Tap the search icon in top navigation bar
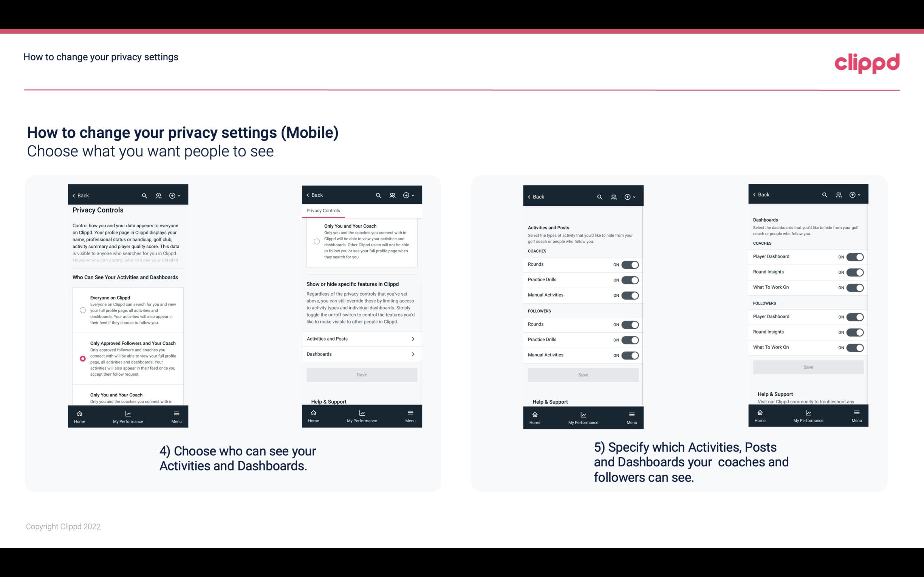Screen dimensions: 924x577 click(144, 195)
